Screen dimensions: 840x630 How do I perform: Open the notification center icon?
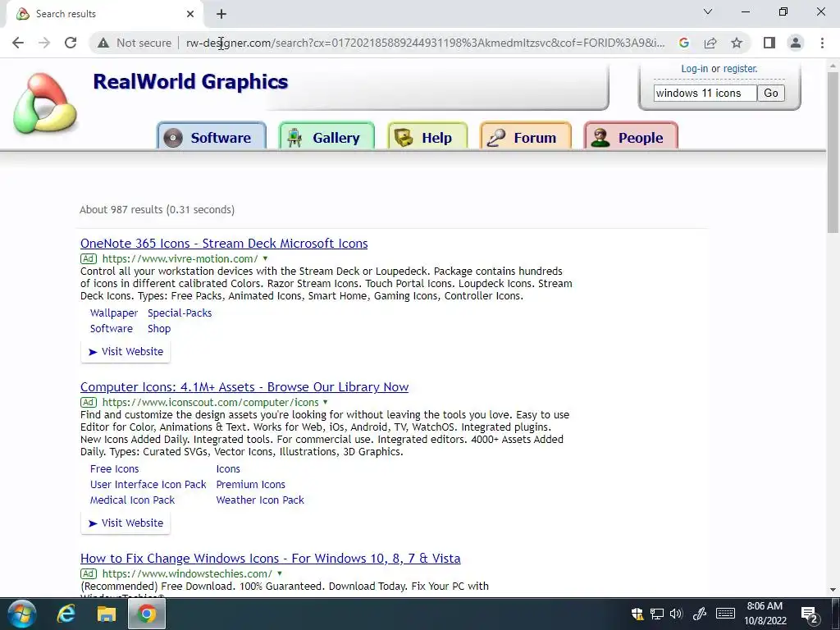[810, 614]
